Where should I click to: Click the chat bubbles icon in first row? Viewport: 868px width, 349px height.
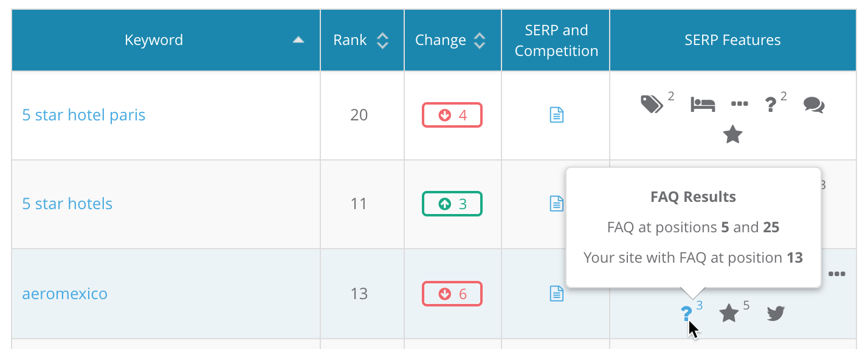coord(814,105)
